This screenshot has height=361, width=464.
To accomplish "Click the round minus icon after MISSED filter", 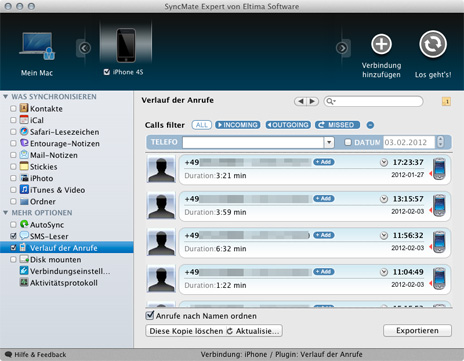I will pos(370,125).
